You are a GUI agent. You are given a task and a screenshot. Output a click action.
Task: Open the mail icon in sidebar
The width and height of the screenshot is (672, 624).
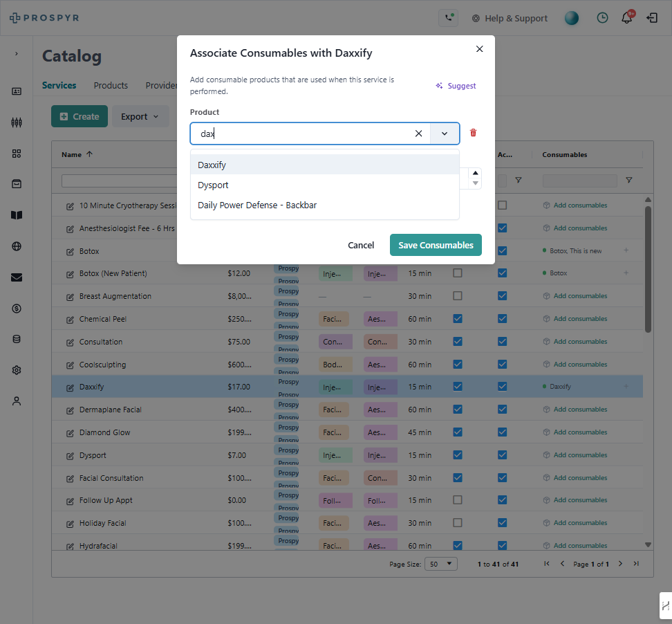click(x=17, y=277)
